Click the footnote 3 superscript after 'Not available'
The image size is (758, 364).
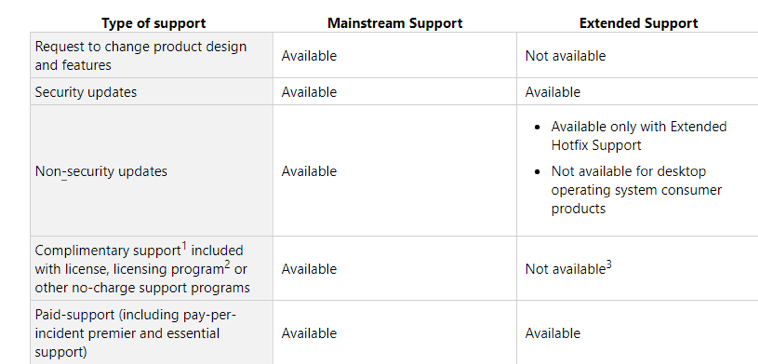click(x=609, y=265)
